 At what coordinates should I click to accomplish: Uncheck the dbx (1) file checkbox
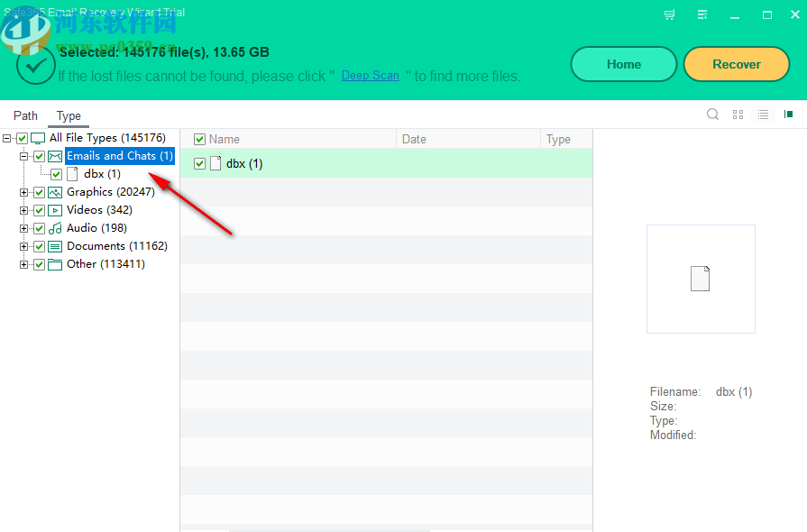coord(199,163)
